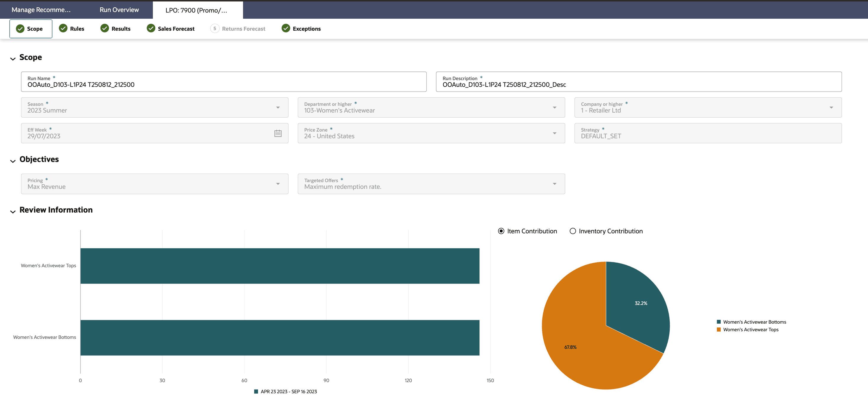Click the Sales Forecast checkmark icon
868x414 pixels.
(x=151, y=28)
